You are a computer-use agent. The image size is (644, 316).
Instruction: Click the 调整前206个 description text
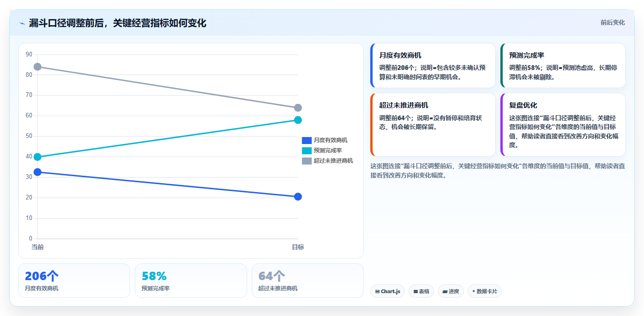tap(432, 72)
